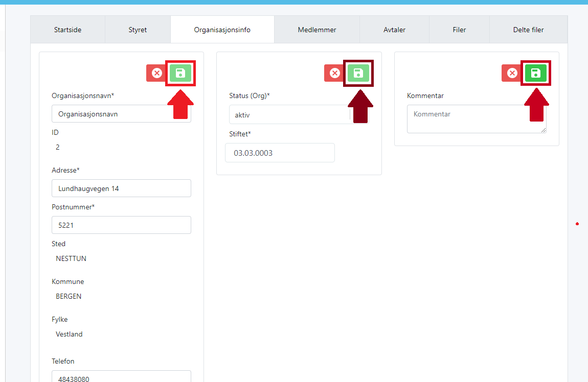The height and width of the screenshot is (382, 588).
Task: Select the Stiftet date field
Action: tap(280, 153)
